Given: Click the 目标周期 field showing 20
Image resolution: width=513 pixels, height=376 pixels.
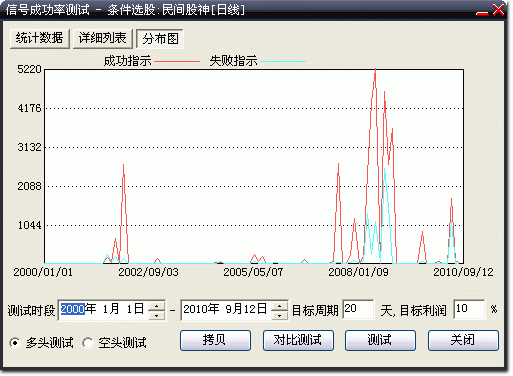Looking at the screenshot, I should (358, 309).
